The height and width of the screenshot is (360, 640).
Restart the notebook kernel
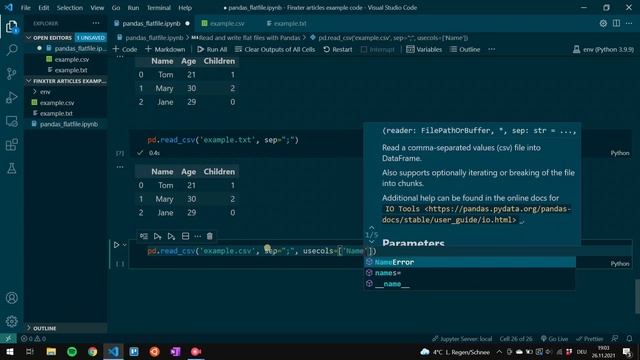338,49
